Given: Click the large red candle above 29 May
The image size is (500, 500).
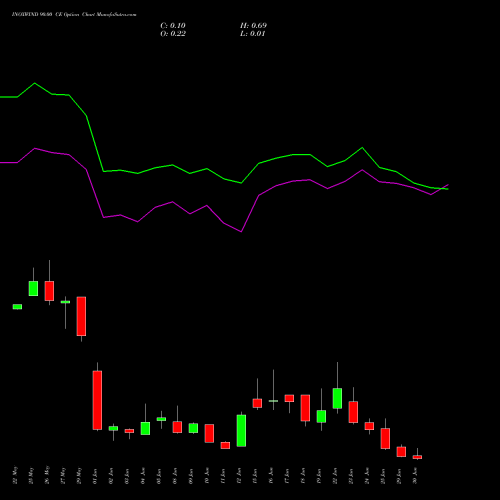Looking at the screenshot, I should tap(81, 316).
